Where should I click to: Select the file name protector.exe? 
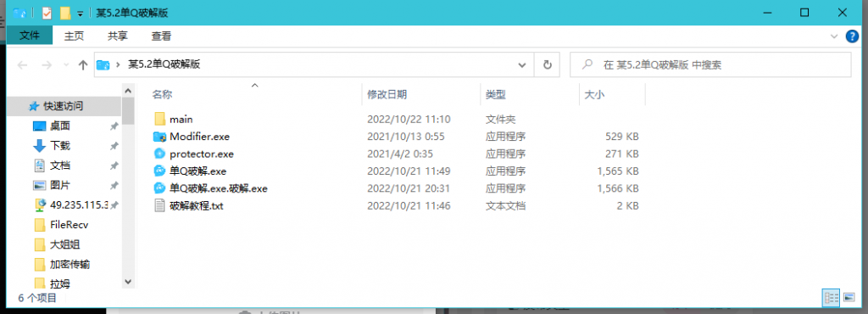(202, 154)
